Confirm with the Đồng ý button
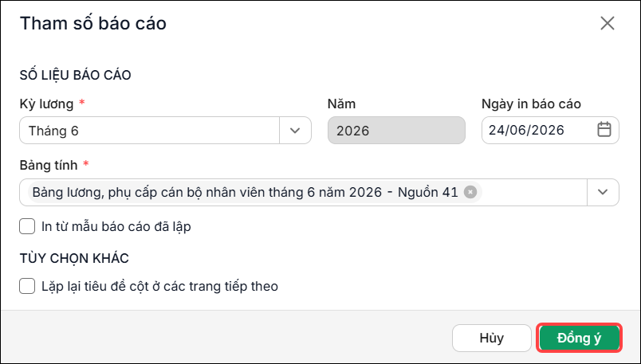Image resolution: width=641 pixels, height=364 pixels. coord(579,338)
